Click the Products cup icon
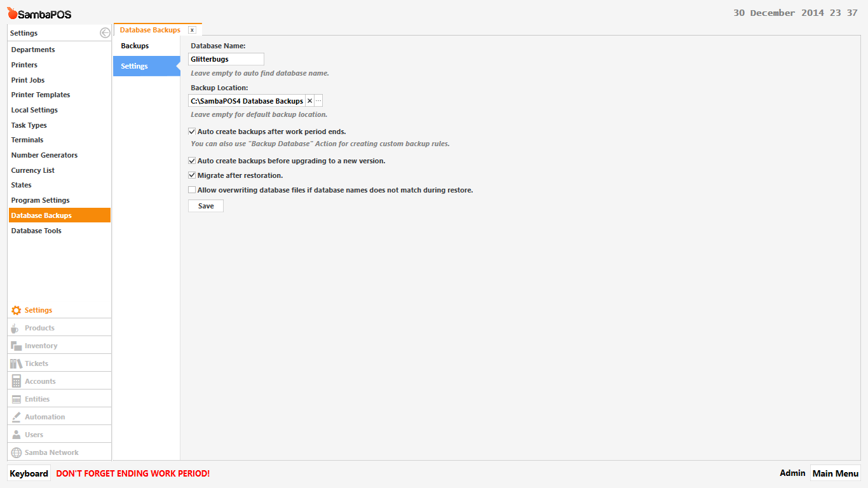Viewport: 868px width, 488px height. pos(16,328)
